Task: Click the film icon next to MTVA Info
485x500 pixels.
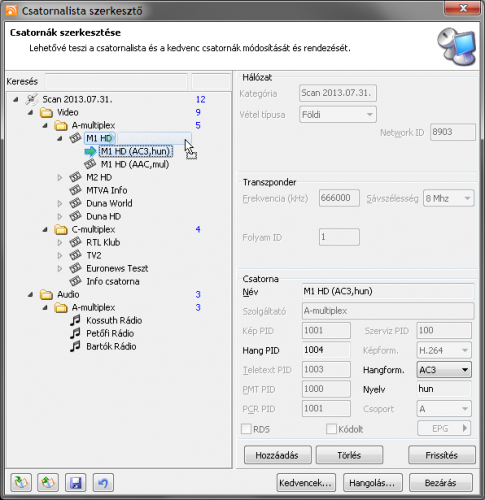Action: coord(75,190)
